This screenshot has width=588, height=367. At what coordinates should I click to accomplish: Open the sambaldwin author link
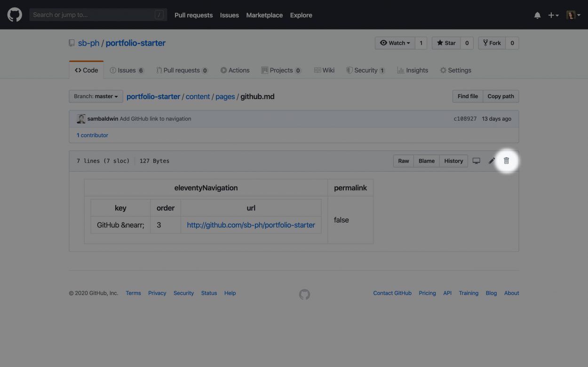(x=103, y=119)
